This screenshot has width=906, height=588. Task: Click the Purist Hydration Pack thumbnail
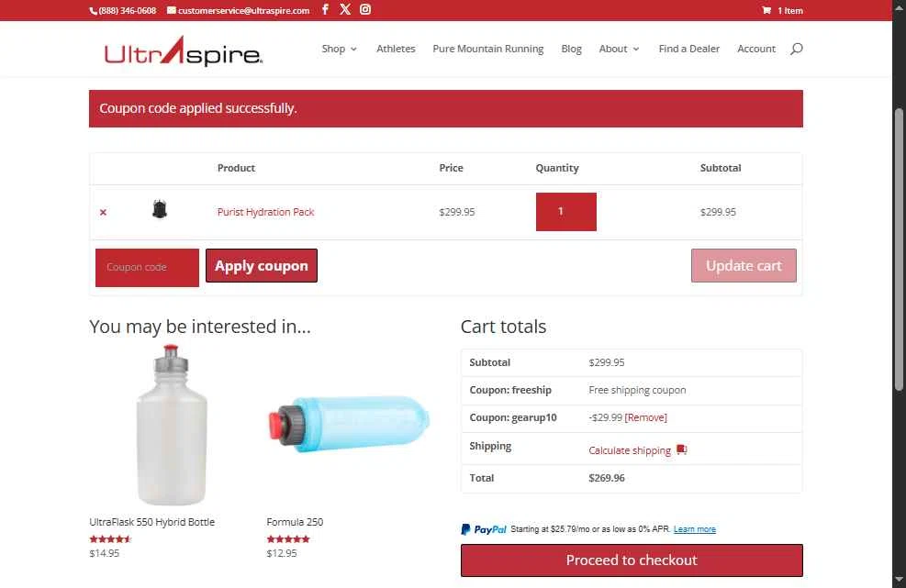160,209
